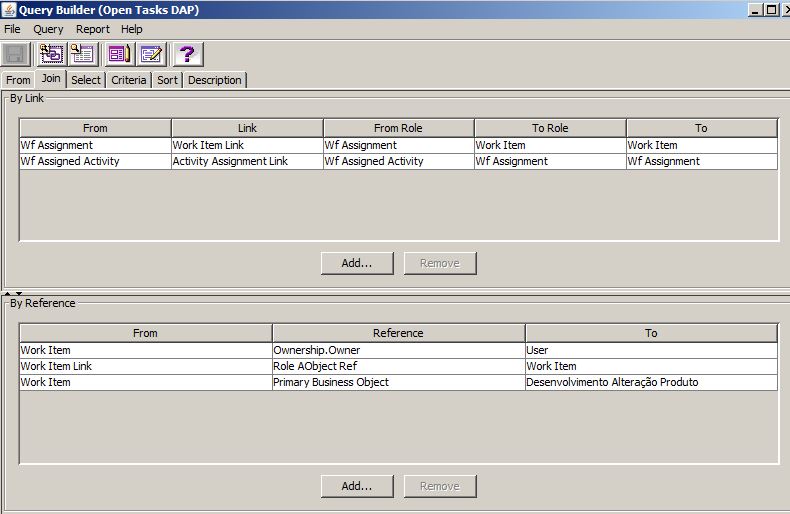This screenshot has height=514, width=790.
Task: Maximize the Query Builder window
Action: tap(771, 10)
